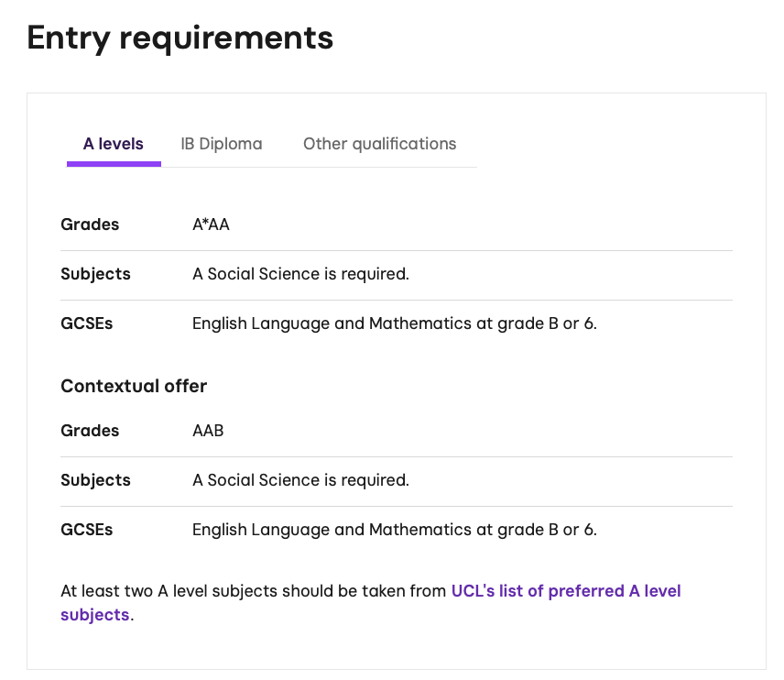This screenshot has width=784, height=680.
Task: Click first 'A Social Science is required' text
Action: (300, 274)
